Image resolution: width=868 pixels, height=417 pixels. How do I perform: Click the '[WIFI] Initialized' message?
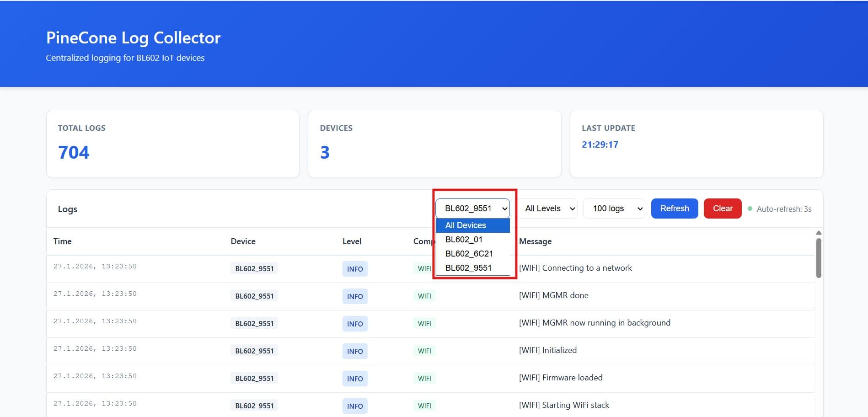click(548, 350)
